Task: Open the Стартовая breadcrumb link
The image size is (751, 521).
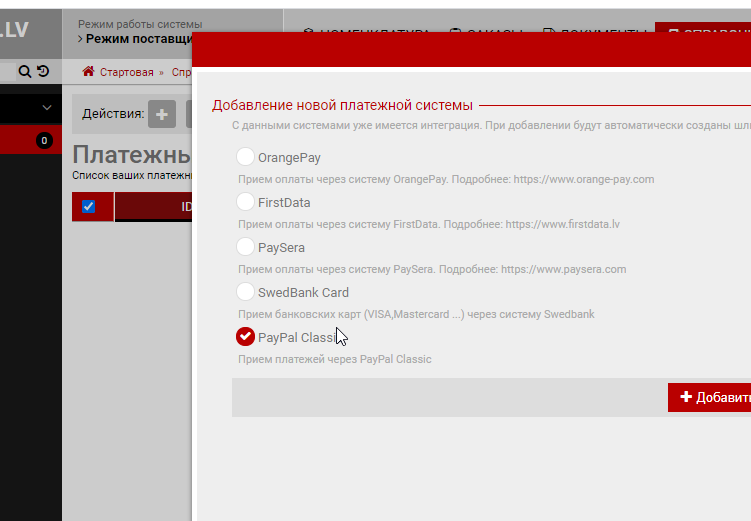Action: [x=126, y=72]
